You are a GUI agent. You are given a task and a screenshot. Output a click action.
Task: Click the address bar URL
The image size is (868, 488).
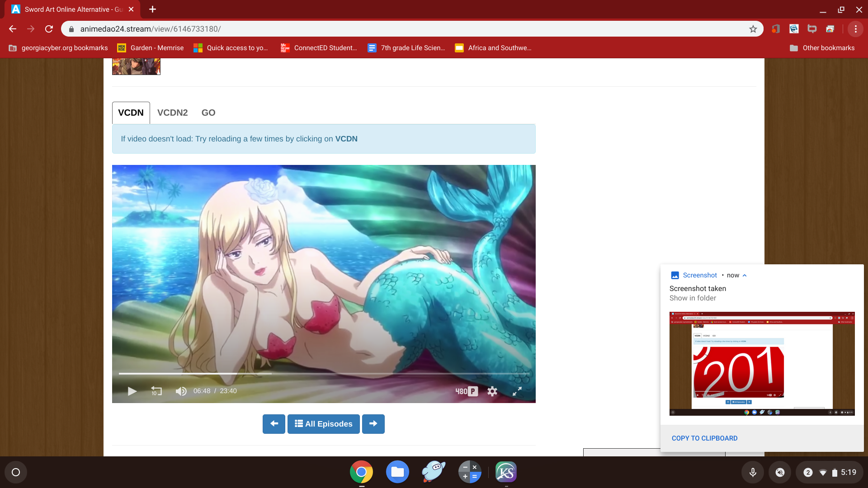[151, 29]
